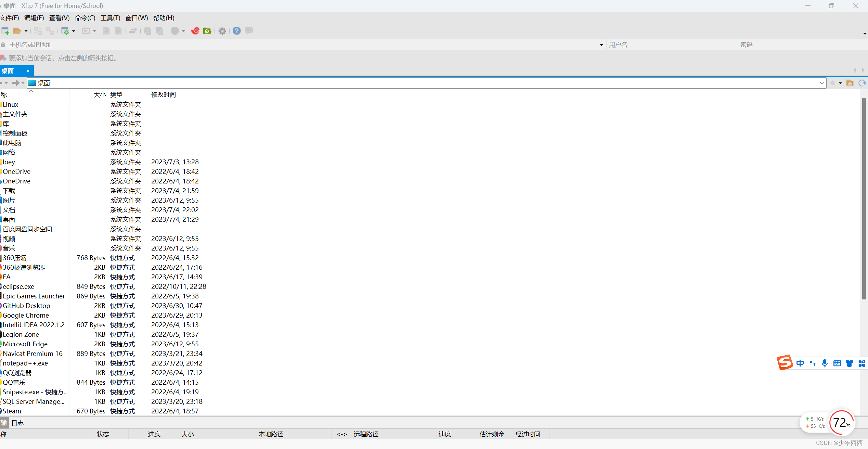The image size is (868, 449).
Task: Open the 查看(V) menu
Action: click(59, 18)
